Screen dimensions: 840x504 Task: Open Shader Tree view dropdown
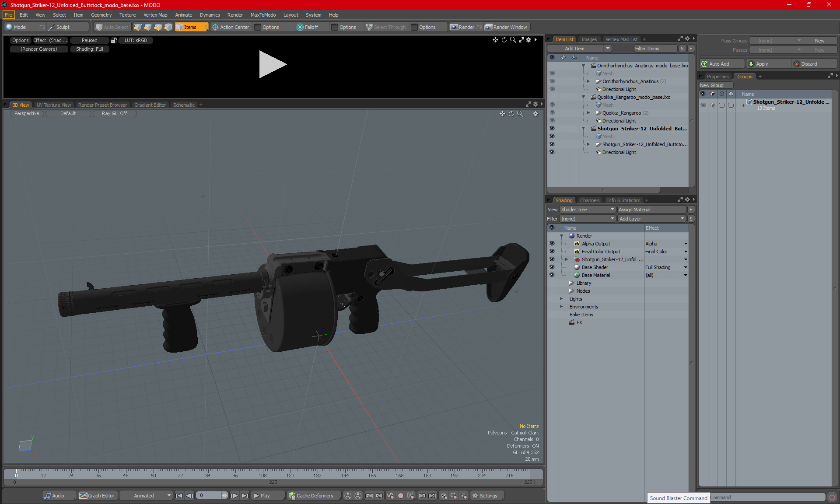(x=588, y=210)
